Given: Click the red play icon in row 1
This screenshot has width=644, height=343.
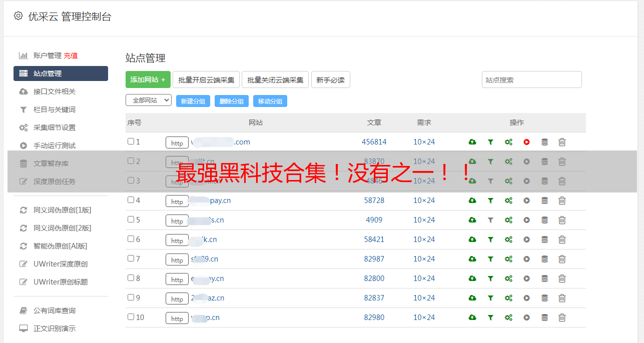Looking at the screenshot, I should click(526, 142).
